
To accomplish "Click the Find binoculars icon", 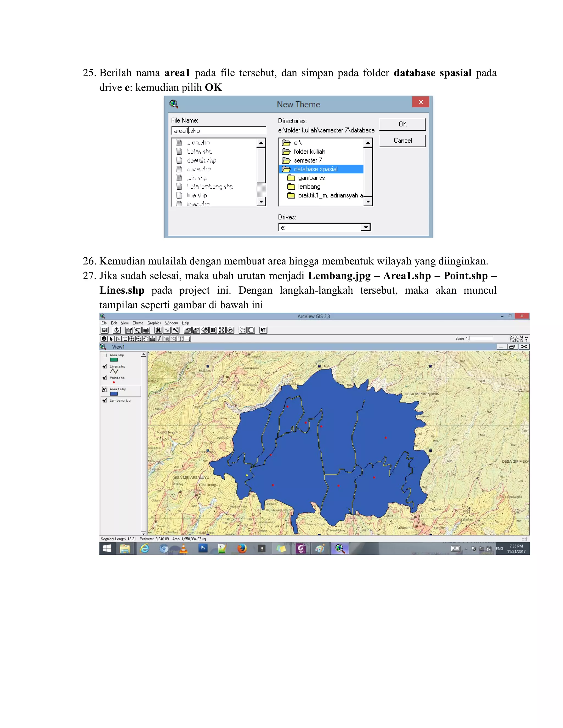I will [158, 330].
